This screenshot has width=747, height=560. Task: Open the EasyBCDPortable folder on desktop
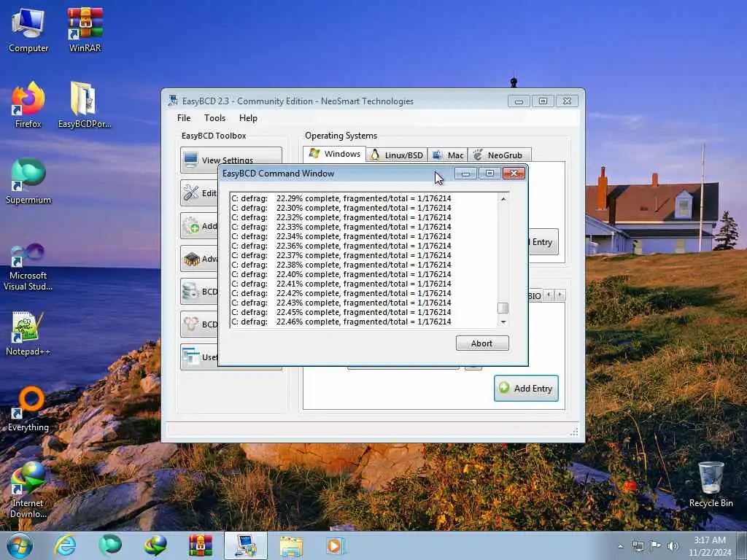(85, 105)
